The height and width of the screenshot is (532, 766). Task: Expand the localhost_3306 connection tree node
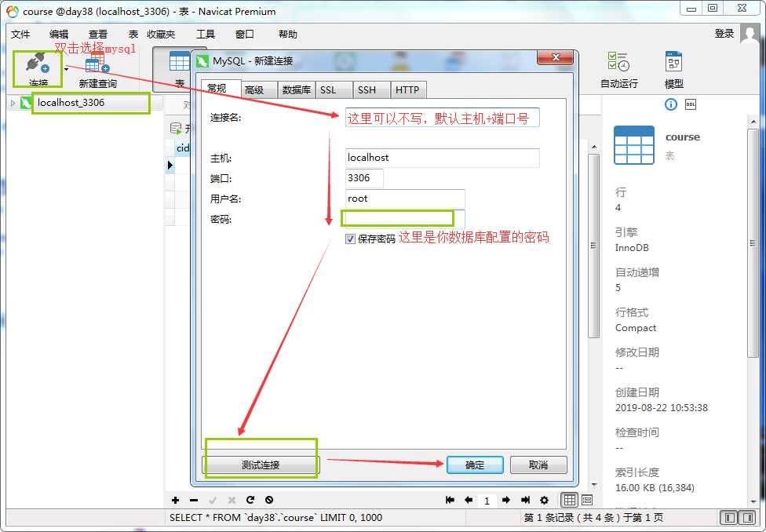click(13, 103)
